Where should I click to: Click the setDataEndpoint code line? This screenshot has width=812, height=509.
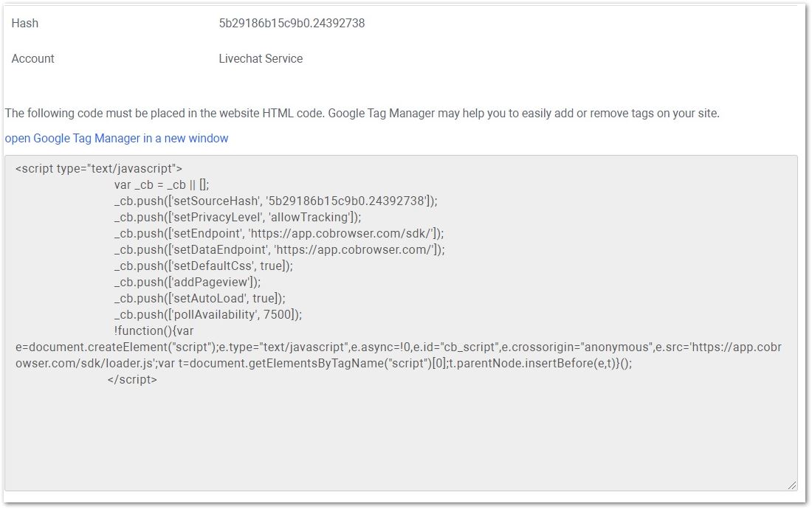point(279,249)
